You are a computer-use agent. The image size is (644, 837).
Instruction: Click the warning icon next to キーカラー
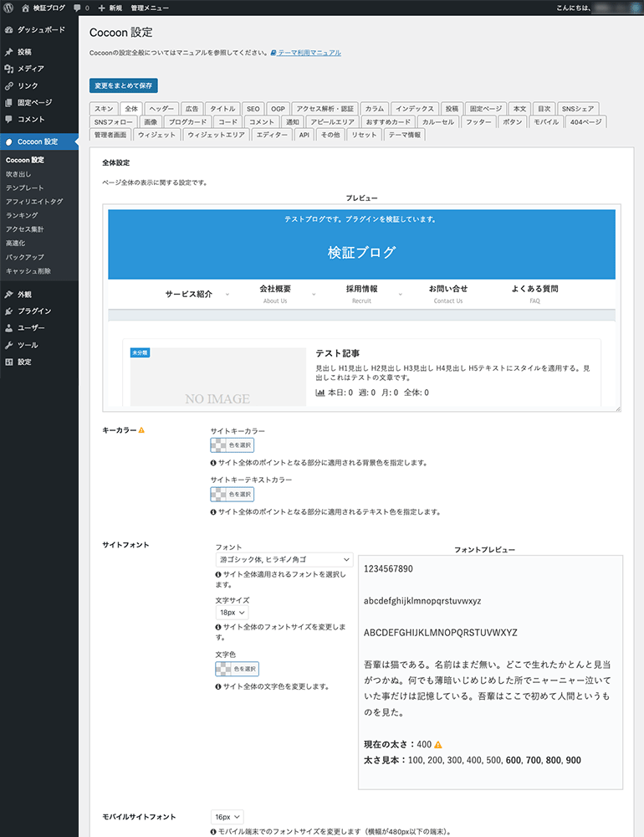tap(141, 429)
